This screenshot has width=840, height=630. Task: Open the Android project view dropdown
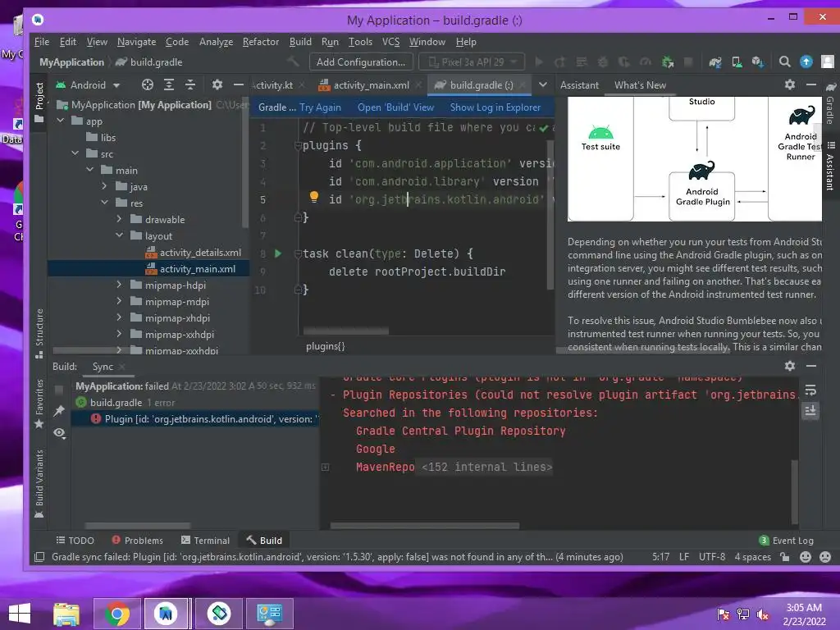tap(89, 84)
